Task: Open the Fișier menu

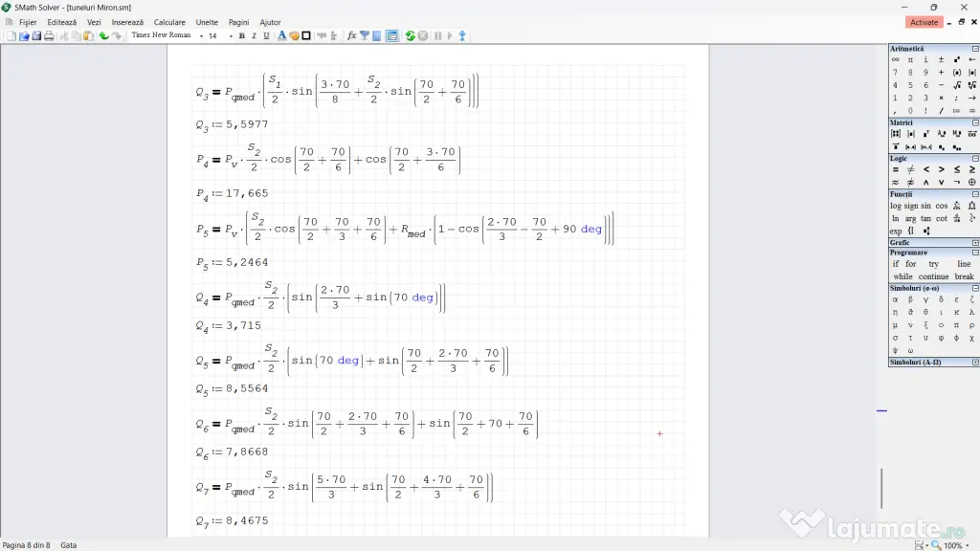Action: [28, 22]
